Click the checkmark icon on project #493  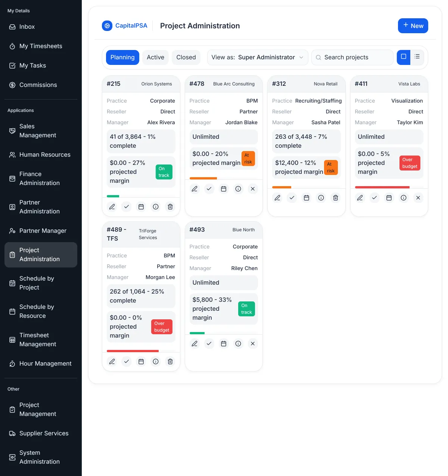click(x=209, y=344)
